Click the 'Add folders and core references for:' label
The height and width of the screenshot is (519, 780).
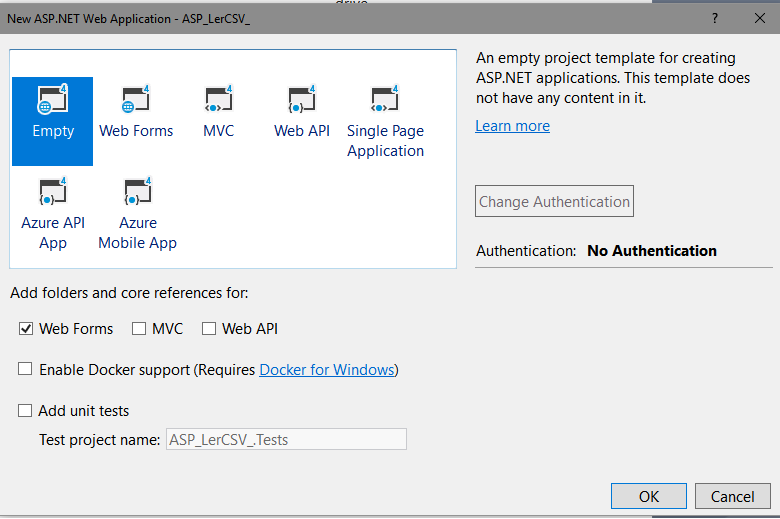click(129, 293)
